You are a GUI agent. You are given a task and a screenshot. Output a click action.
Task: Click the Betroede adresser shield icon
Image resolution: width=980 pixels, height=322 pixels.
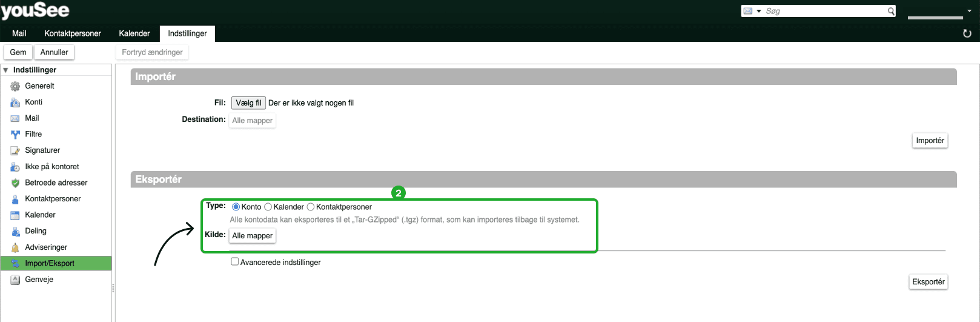[x=15, y=183]
